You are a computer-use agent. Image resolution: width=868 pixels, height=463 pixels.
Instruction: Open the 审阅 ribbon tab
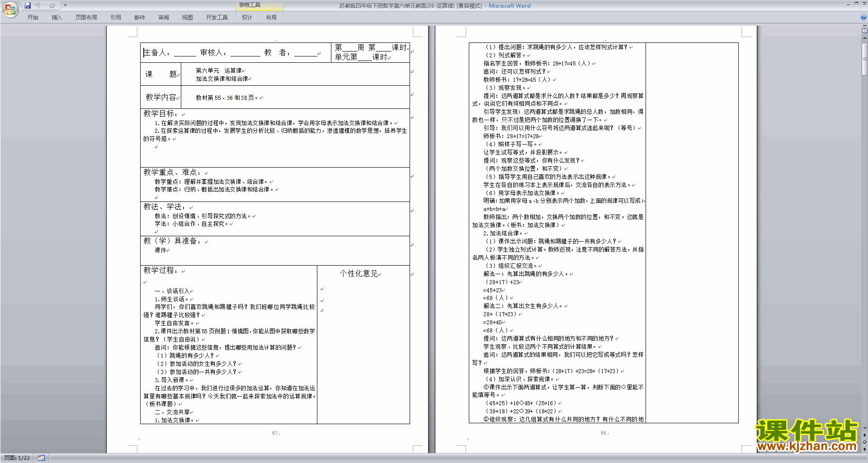tap(164, 18)
